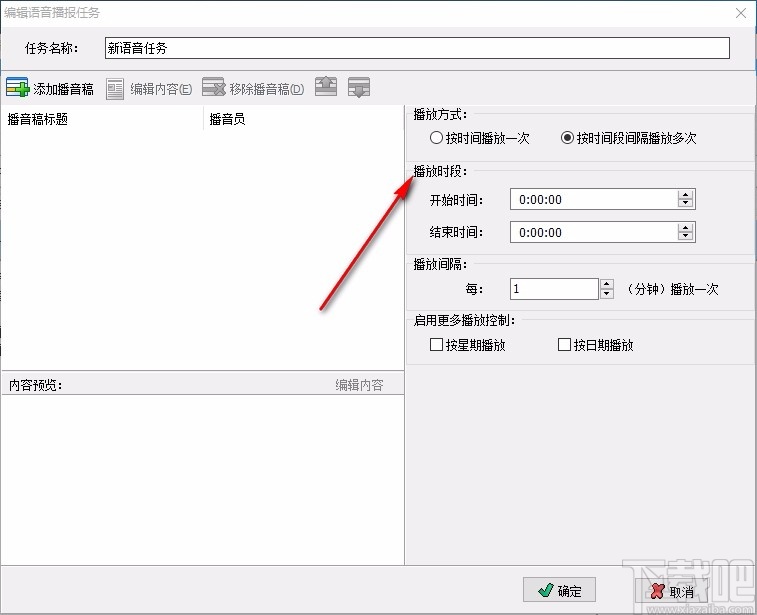Click the 移除播音稿(D) toolbar button
757x615 pixels.
tap(253, 88)
